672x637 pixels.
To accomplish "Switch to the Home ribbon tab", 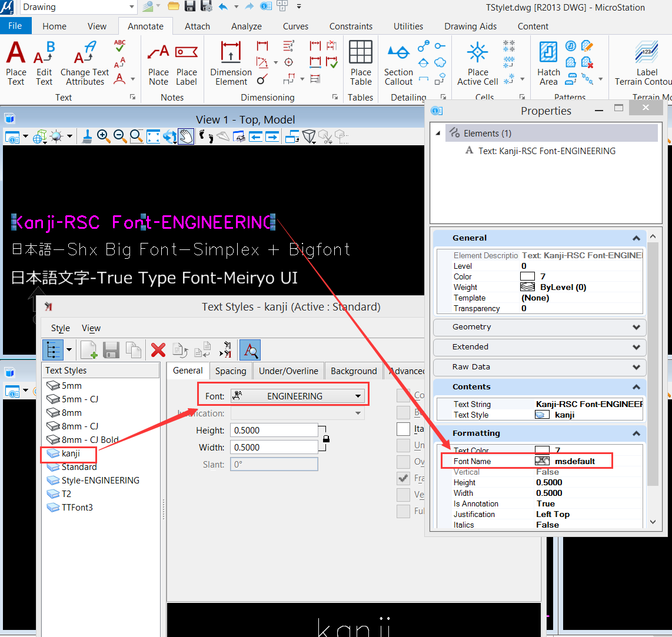I will coord(54,26).
